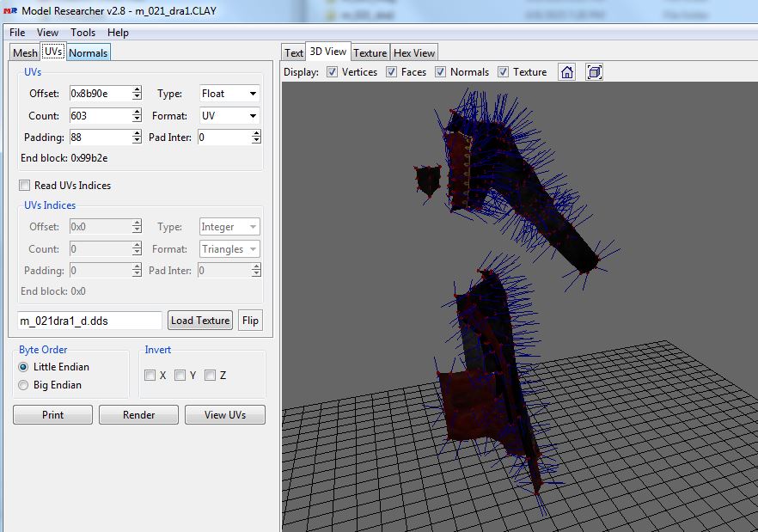Open the File menu
The width and height of the screenshot is (758, 532).
[x=17, y=33]
